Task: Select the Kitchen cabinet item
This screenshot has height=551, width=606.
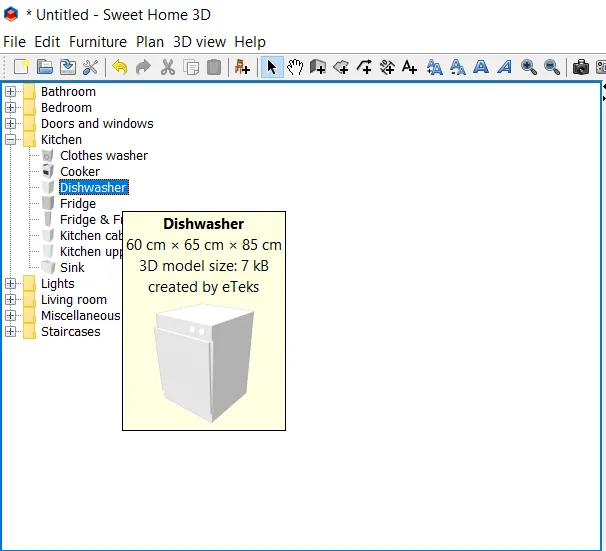Action: coord(91,236)
